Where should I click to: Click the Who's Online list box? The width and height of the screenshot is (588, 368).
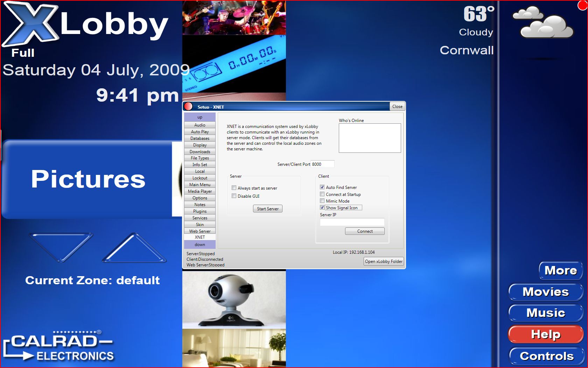pos(370,138)
